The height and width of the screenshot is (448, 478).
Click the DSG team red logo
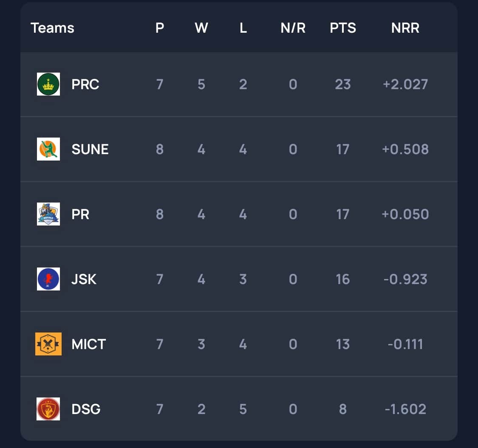coord(48,409)
